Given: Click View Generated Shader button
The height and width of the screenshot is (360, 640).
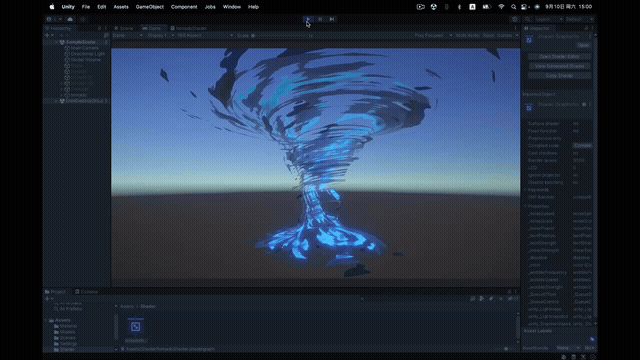Looking at the screenshot, I should coord(559,66).
